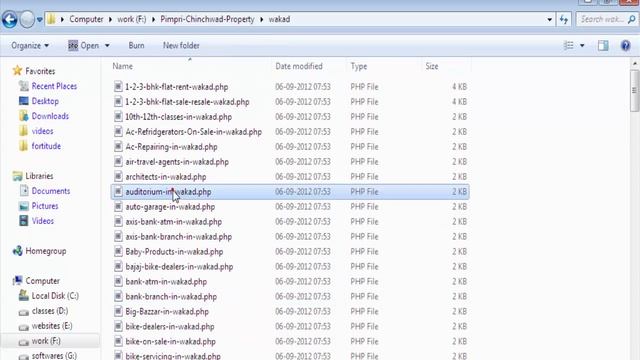Select work (F:) in the breadcrumb
Viewport: 640px width, 360px height.
pyautogui.click(x=132, y=19)
